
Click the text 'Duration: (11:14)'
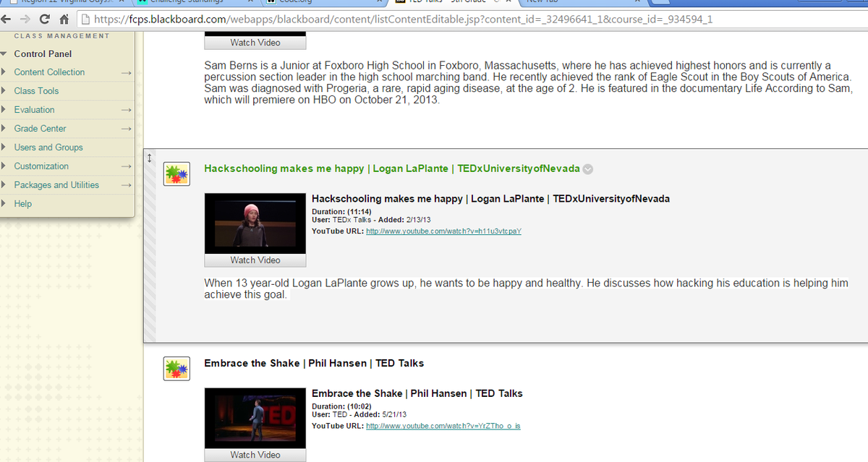point(341,212)
